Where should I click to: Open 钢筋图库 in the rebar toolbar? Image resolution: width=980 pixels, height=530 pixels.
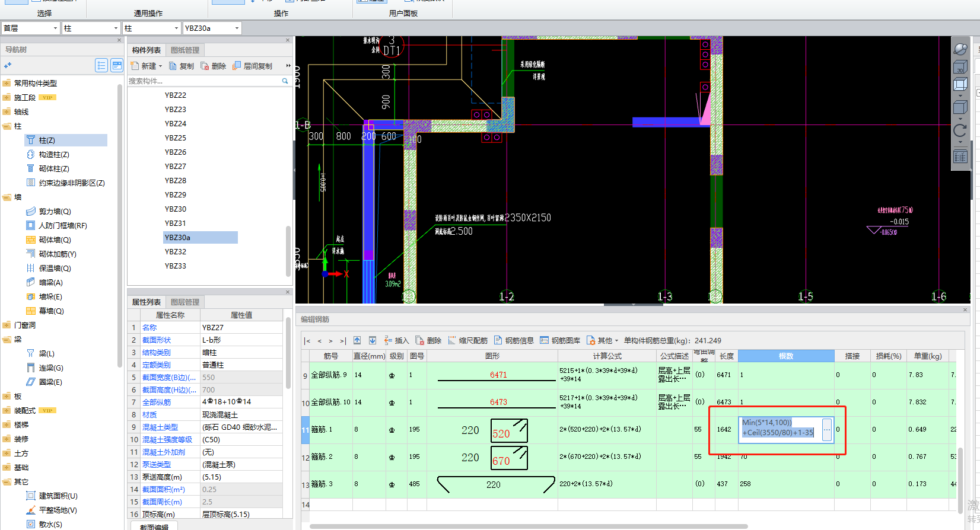coord(561,341)
